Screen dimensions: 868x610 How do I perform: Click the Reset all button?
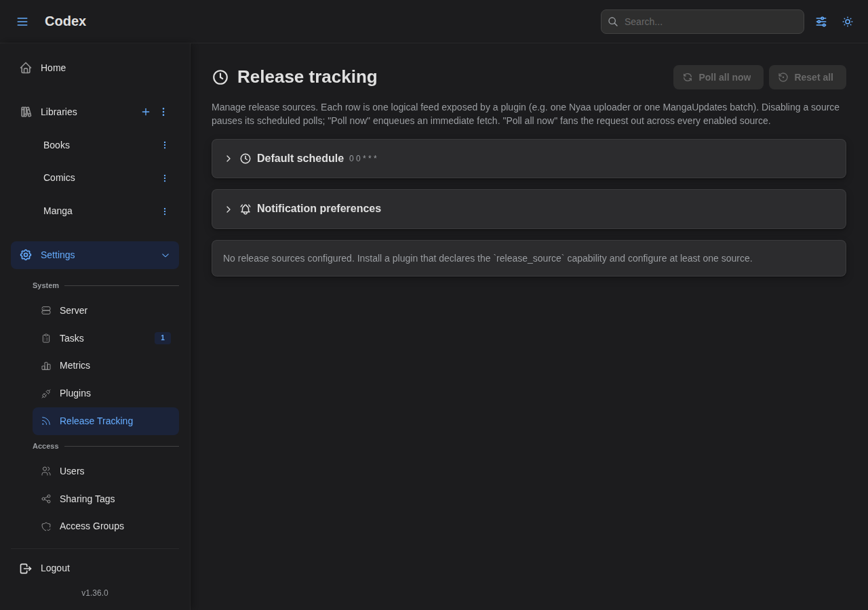(808, 77)
